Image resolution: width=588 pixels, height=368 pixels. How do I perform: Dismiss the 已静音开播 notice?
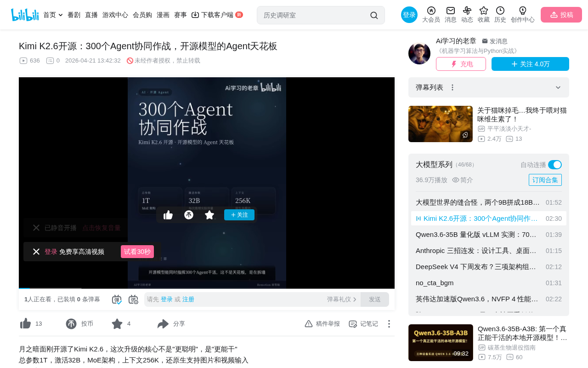[x=36, y=228]
